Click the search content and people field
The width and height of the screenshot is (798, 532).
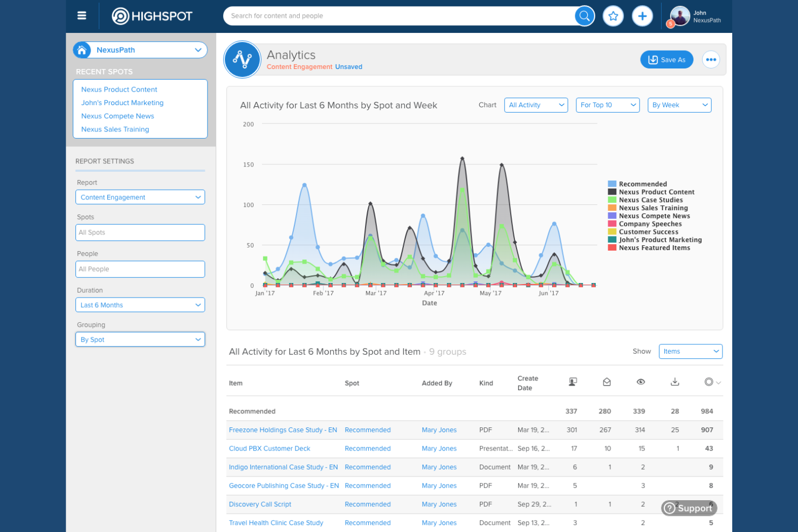pos(400,16)
